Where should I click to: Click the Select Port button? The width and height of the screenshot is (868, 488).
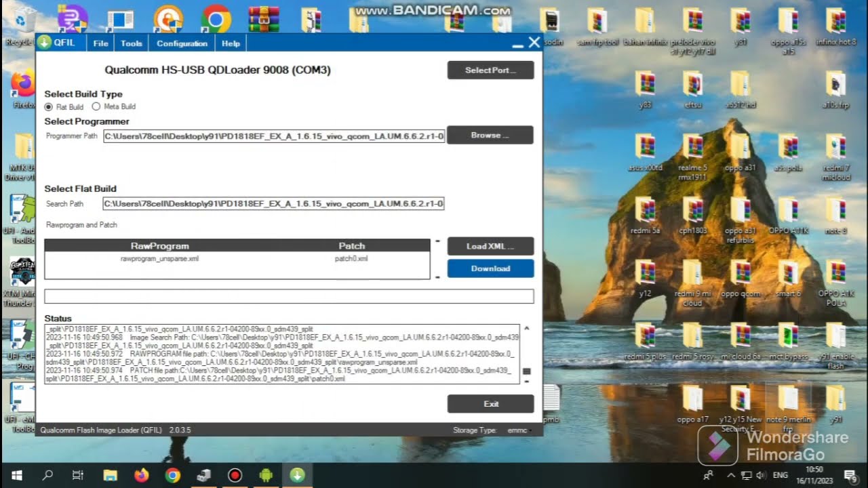[490, 70]
